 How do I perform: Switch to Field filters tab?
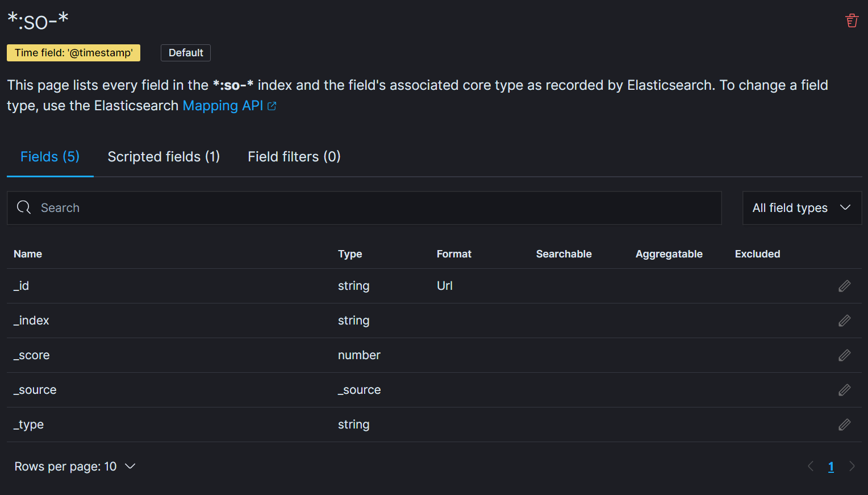point(294,157)
